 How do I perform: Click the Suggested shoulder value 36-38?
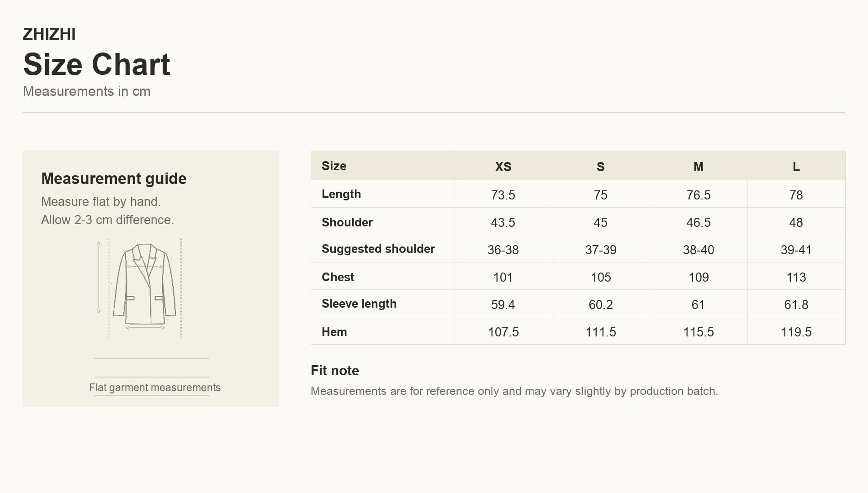[x=503, y=250]
